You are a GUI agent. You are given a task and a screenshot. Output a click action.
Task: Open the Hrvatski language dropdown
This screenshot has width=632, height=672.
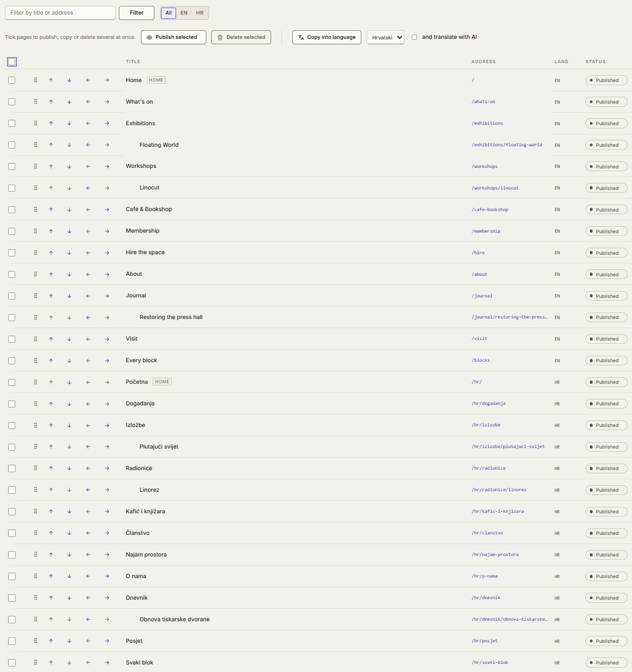click(x=386, y=37)
